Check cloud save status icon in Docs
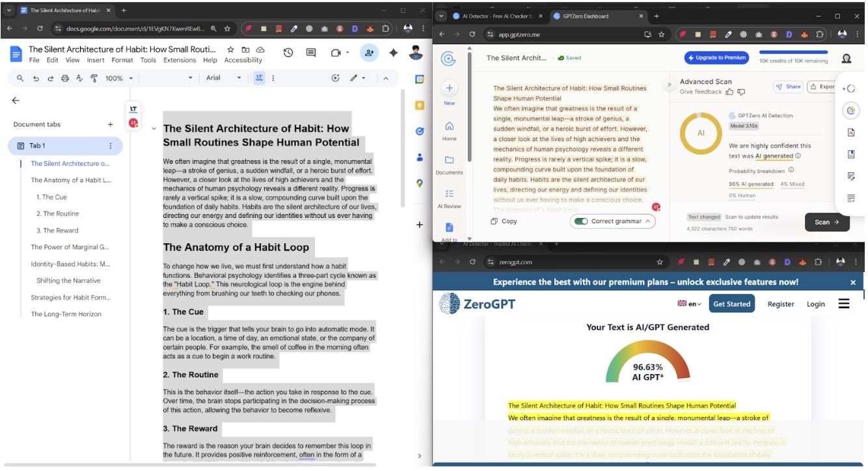Image resolution: width=868 pixels, height=471 pixels. [260, 49]
